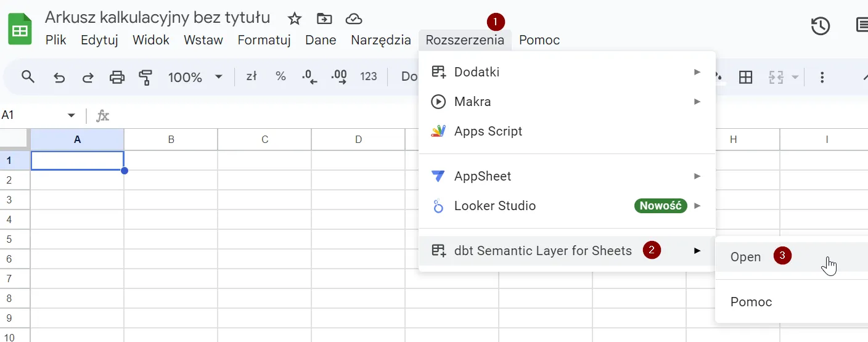Click the borders grid icon
The image size is (868, 342).
pyautogui.click(x=746, y=77)
